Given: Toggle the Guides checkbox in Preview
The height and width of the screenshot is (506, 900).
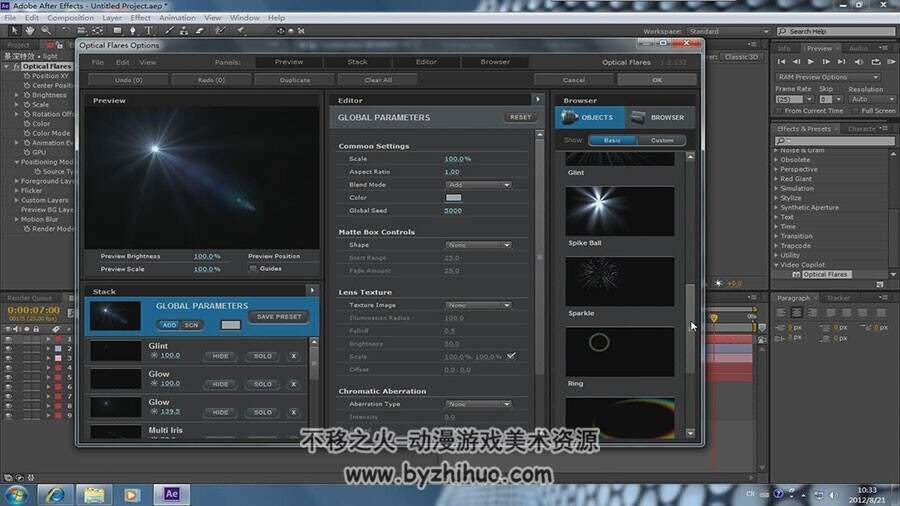Looking at the screenshot, I should 253,268.
